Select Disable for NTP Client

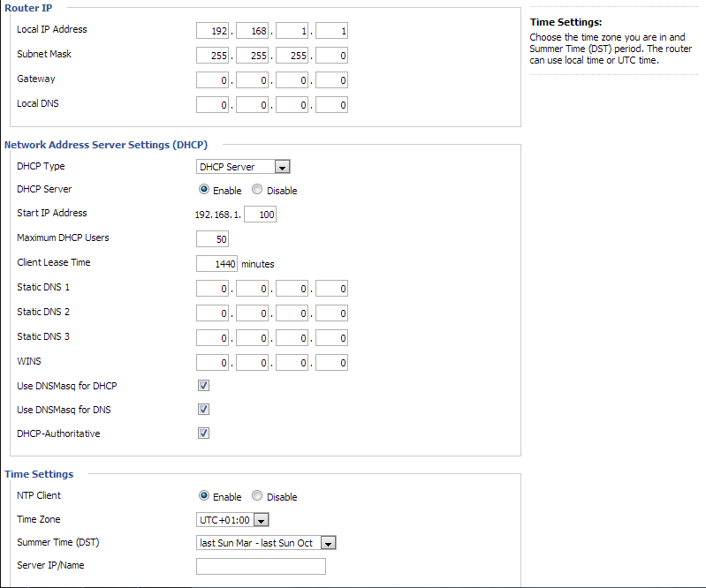(x=257, y=496)
